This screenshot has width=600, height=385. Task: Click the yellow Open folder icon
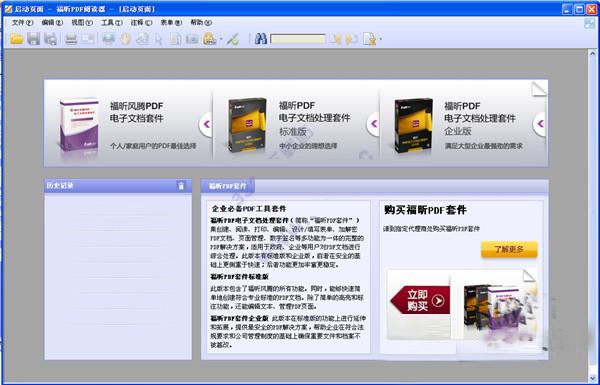(x=16, y=39)
